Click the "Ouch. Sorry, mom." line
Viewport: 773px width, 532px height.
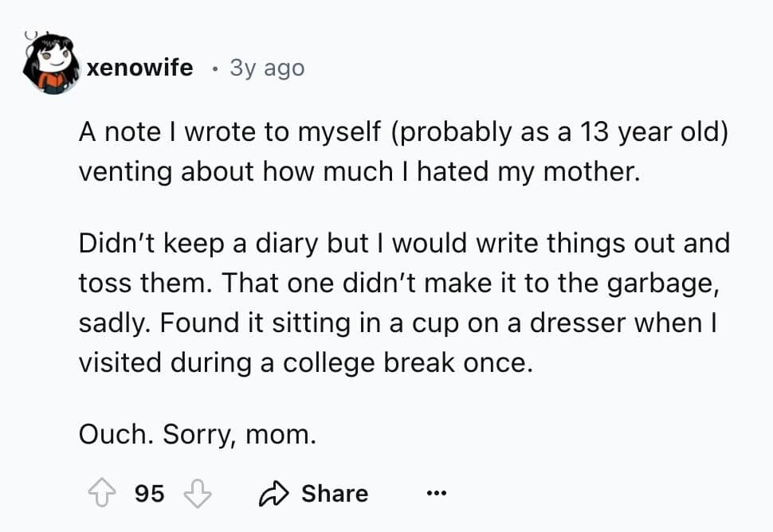198,435
